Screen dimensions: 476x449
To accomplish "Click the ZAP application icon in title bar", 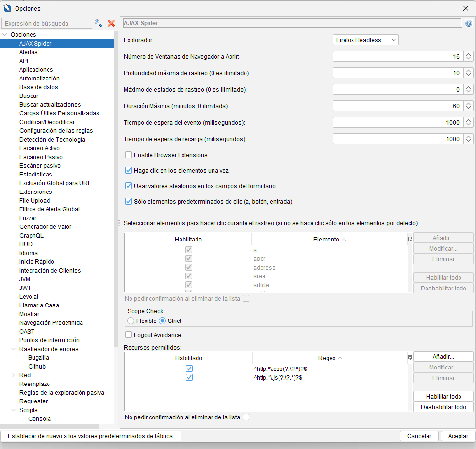I will click(x=7, y=8).
